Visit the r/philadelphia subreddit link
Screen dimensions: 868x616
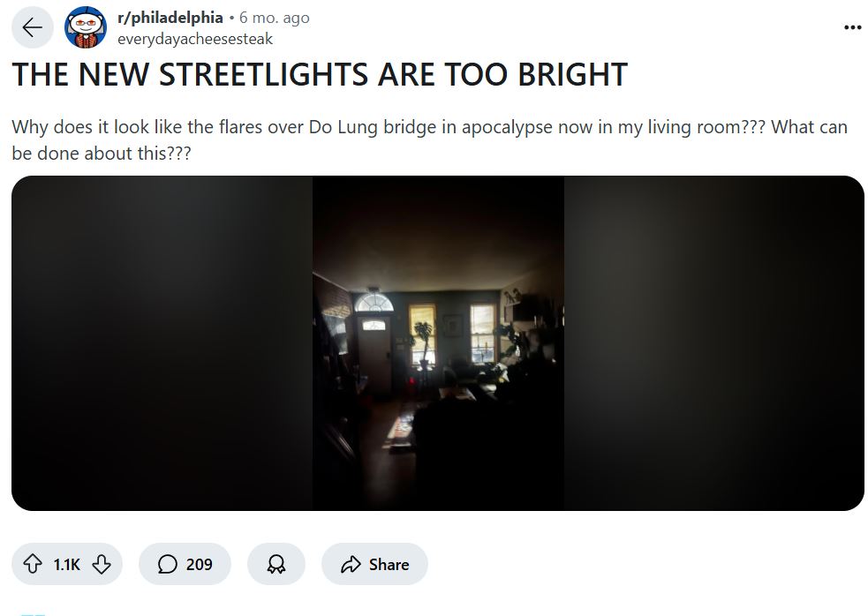click(x=170, y=17)
